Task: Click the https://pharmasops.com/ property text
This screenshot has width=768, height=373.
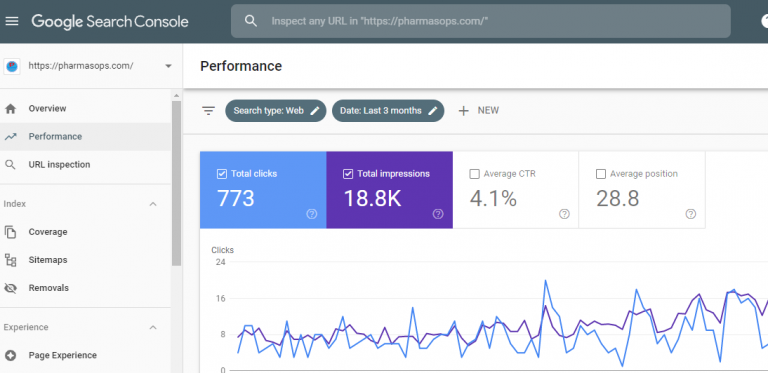Action: [x=81, y=66]
